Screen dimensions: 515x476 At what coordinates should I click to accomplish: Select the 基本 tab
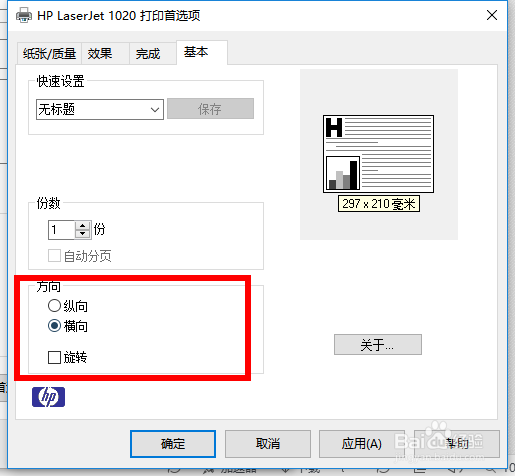(202, 52)
